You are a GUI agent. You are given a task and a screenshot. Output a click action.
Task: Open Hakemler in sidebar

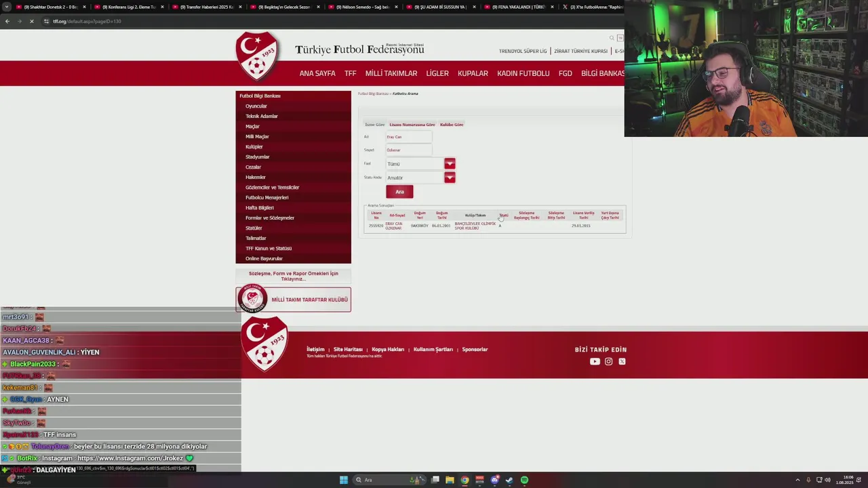256,177
